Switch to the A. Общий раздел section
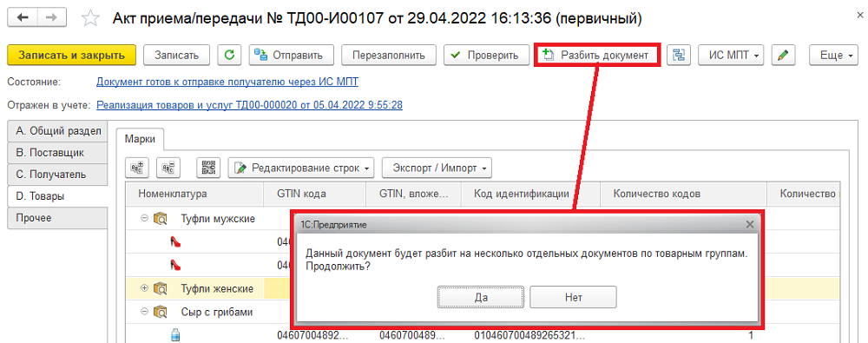The image size is (868, 343). (57, 131)
